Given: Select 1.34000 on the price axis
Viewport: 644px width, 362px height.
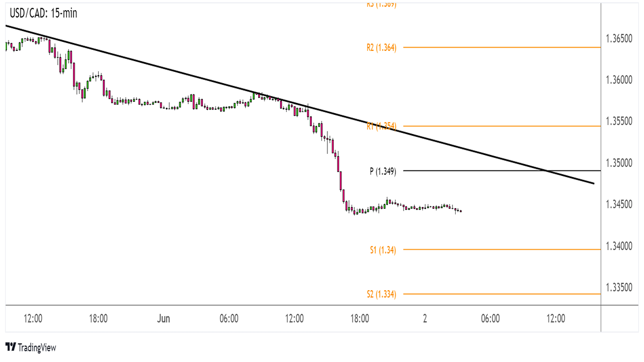Looking at the screenshot, I should click(621, 246).
